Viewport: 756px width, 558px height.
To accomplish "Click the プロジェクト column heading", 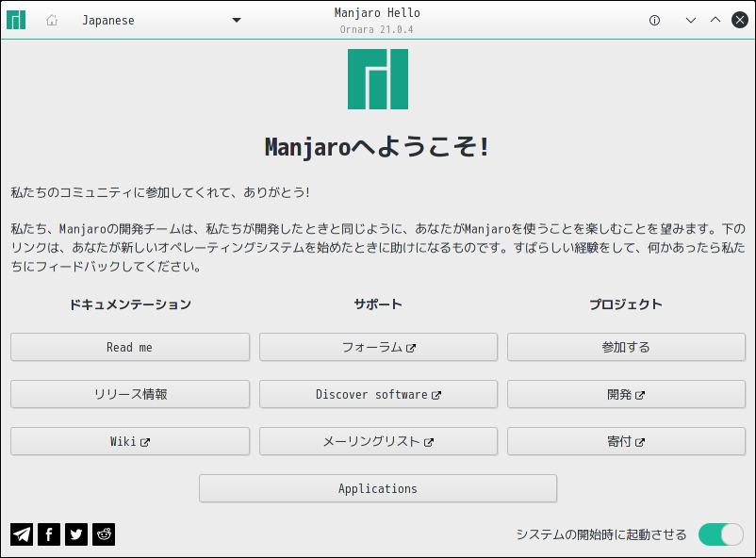I will [x=626, y=304].
